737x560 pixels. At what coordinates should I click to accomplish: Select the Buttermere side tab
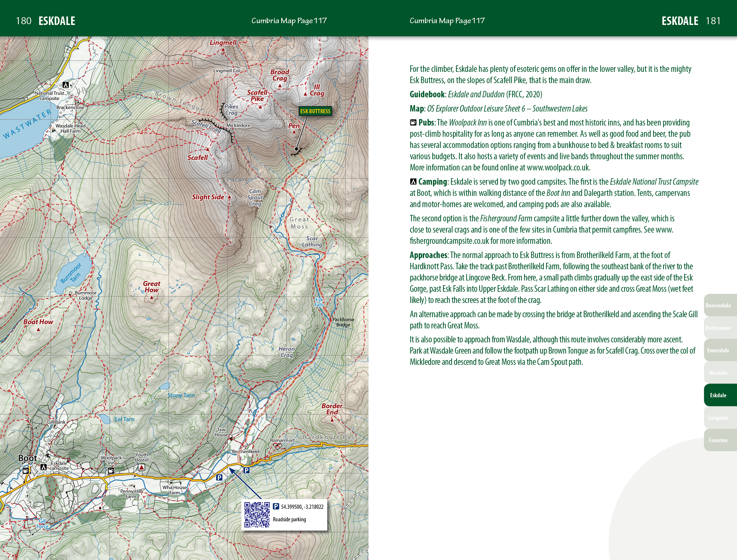[x=720, y=328]
